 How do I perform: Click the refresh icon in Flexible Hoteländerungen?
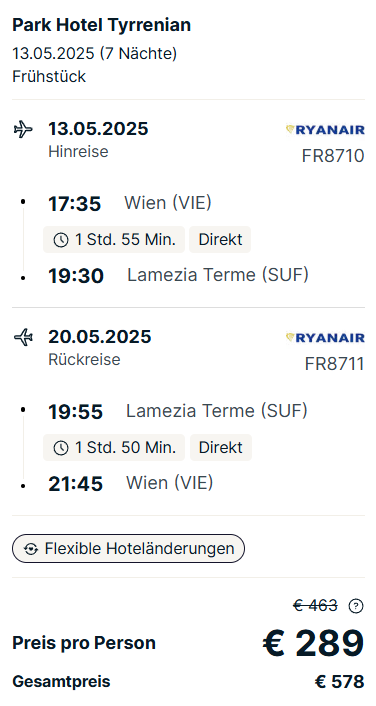coord(31,549)
